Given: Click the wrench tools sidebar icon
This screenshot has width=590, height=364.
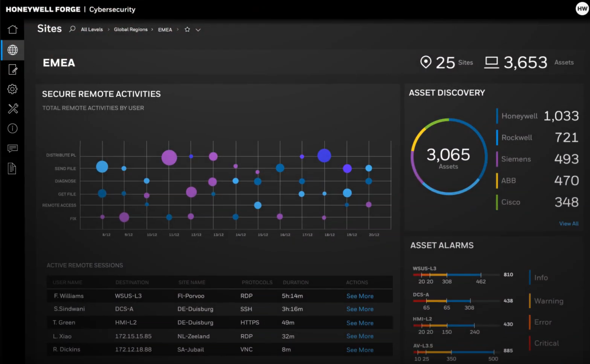Looking at the screenshot, I should tap(13, 109).
